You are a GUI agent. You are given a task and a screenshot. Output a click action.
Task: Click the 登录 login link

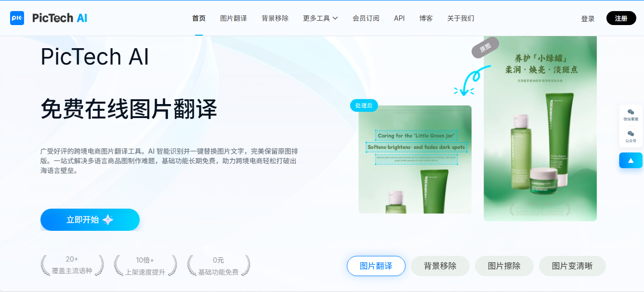click(587, 19)
